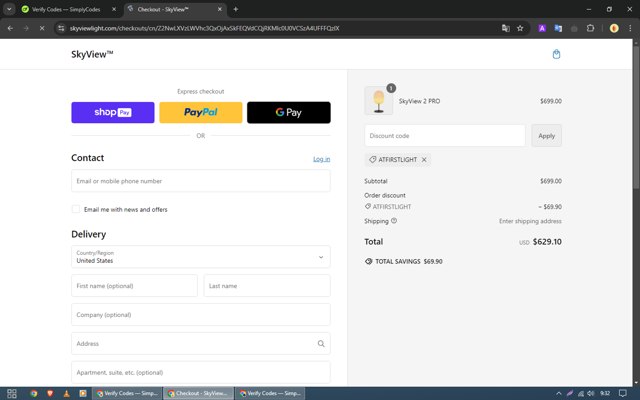
Task: Open the tab search dropdown arrow
Action: coord(9,9)
